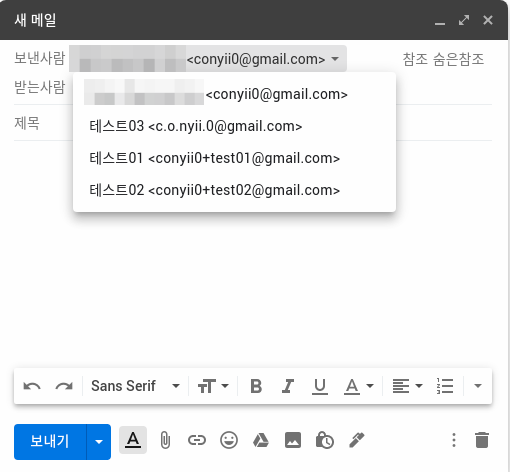Undo the last edit in the compose toolbar
510x472 pixels.
pyautogui.click(x=32, y=386)
